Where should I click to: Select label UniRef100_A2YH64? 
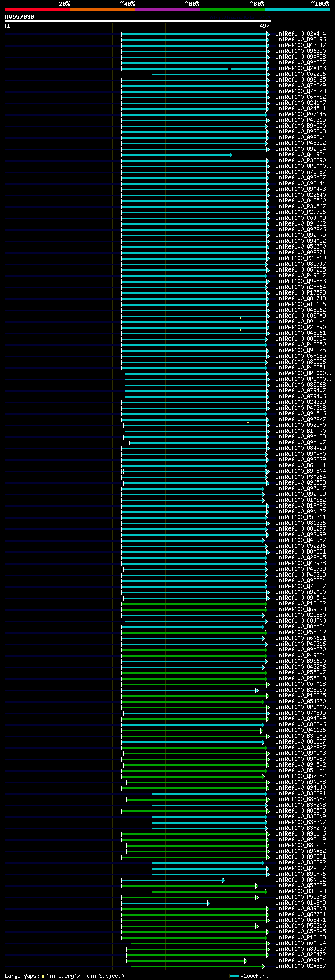(x=300, y=287)
